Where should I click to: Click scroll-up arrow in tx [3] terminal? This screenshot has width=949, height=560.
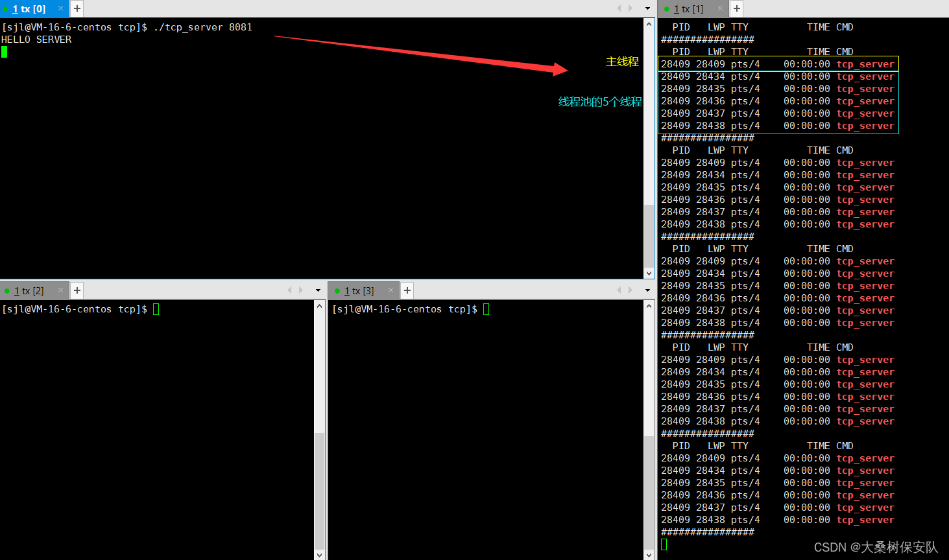pyautogui.click(x=649, y=306)
